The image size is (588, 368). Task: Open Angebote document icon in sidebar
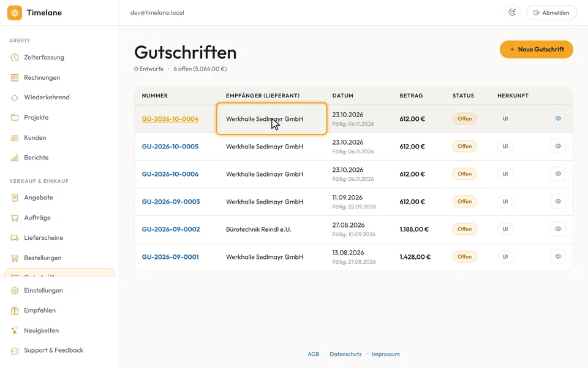15,197
